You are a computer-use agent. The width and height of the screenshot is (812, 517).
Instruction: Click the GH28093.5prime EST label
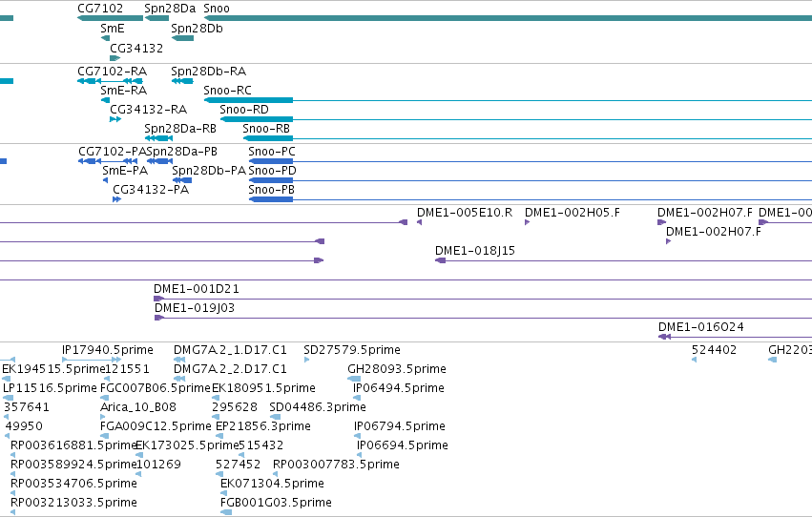(x=397, y=369)
